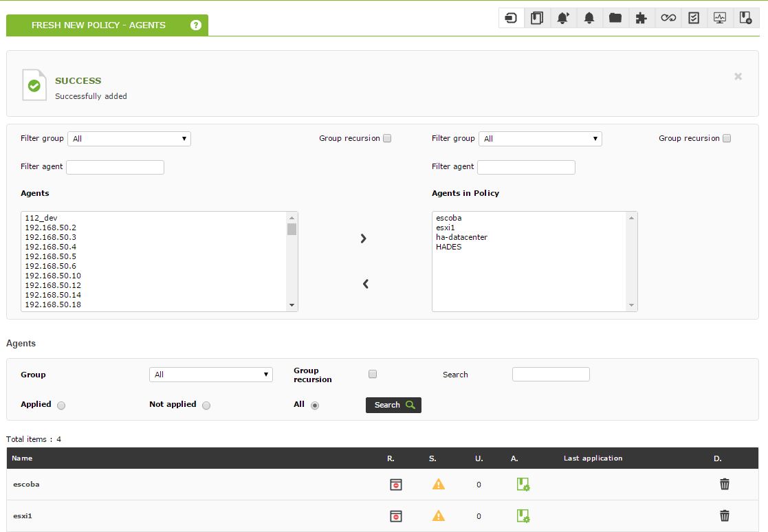The width and height of the screenshot is (768, 532).
Task: Open the alerts bell toolbar icon
Action: [x=589, y=19]
